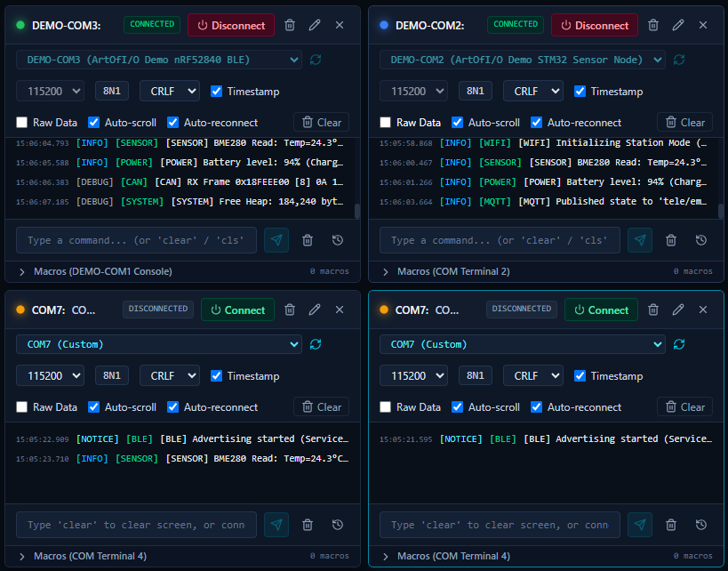Rename DEMO-COM3 terminal using the pencil icon
Viewport: 728px width, 571px height.
[315, 25]
